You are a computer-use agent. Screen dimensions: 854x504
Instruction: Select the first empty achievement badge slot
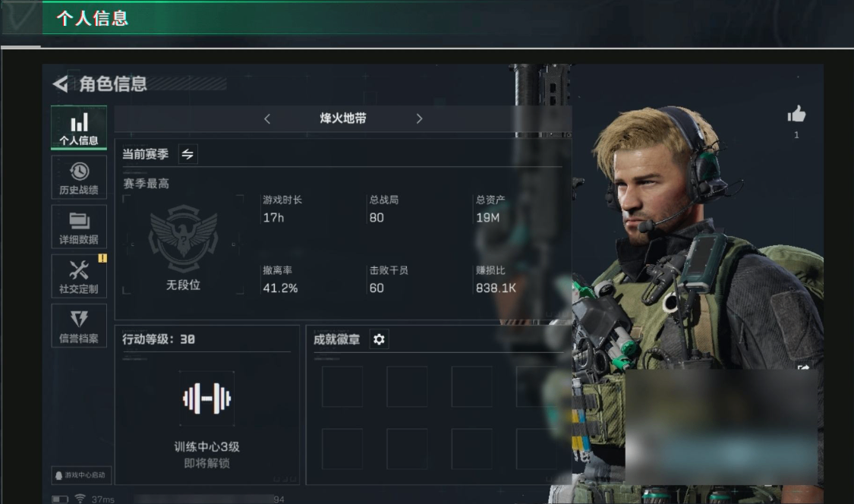pyautogui.click(x=342, y=387)
